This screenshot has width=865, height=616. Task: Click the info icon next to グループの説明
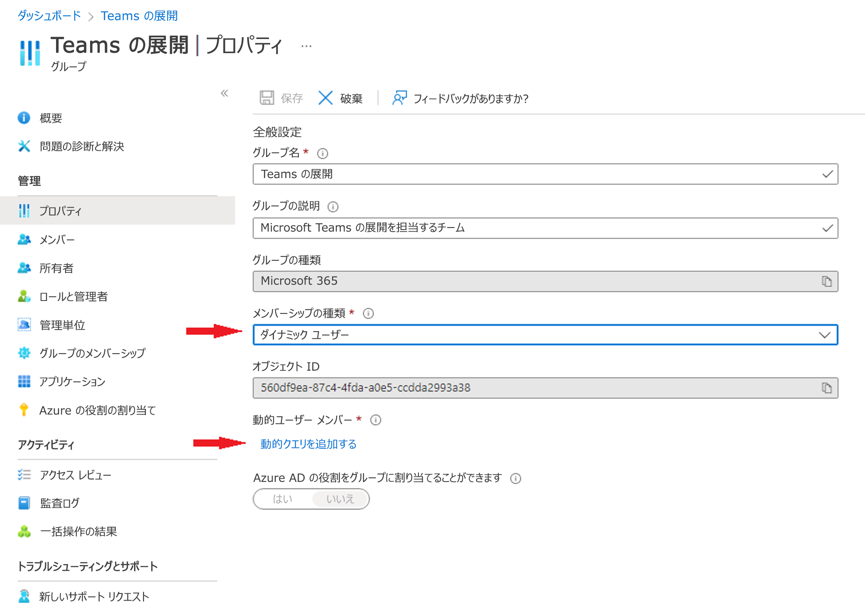coord(333,207)
